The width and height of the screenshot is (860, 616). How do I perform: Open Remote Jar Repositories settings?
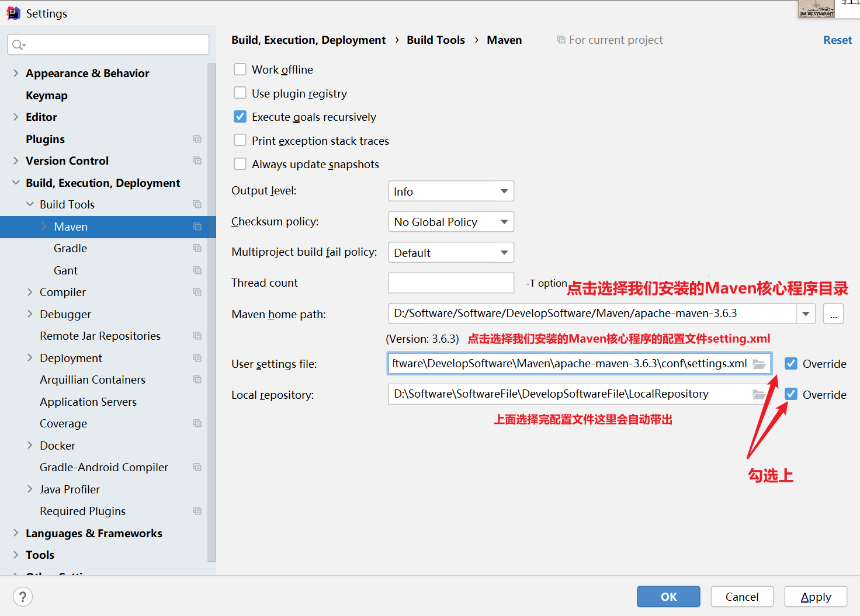coord(100,336)
